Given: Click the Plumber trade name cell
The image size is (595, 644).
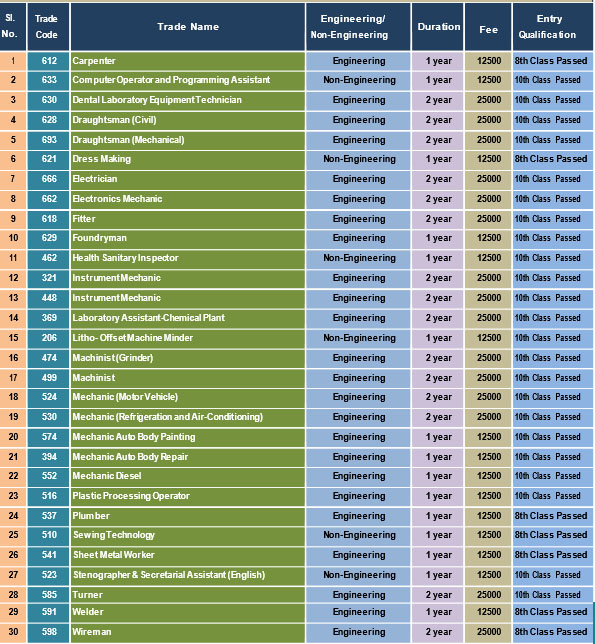Looking at the screenshot, I should [x=188, y=516].
